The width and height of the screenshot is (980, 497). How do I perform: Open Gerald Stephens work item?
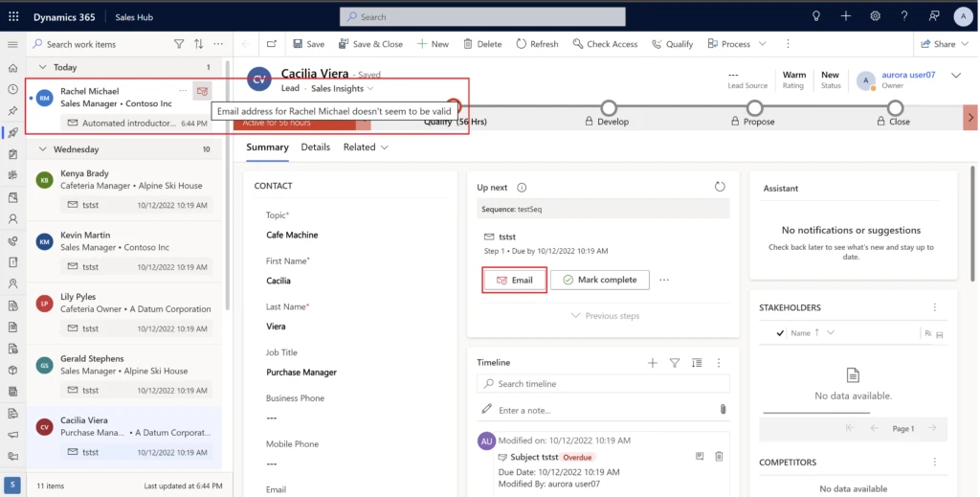pyautogui.click(x=123, y=375)
